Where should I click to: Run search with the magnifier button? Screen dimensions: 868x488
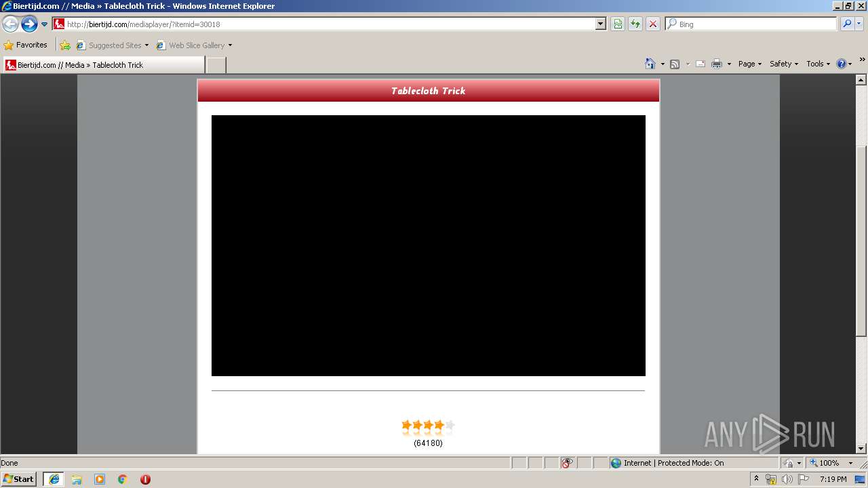click(x=847, y=24)
